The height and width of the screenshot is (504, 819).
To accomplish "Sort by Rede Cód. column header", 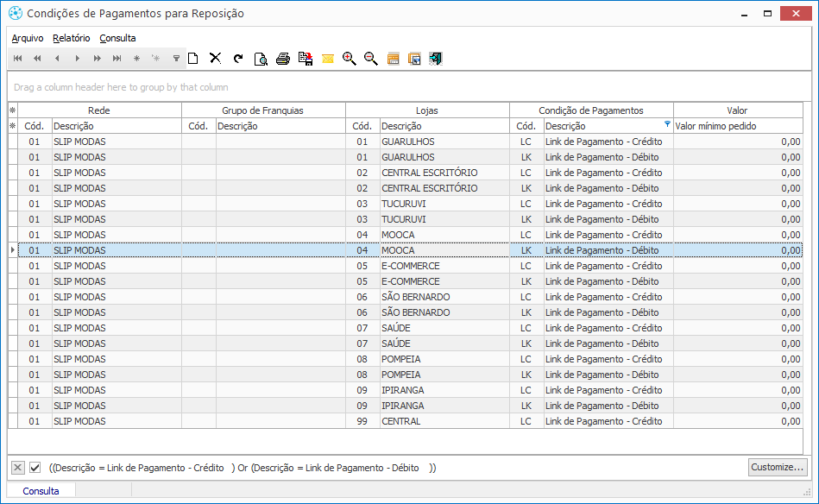I will click(35, 126).
